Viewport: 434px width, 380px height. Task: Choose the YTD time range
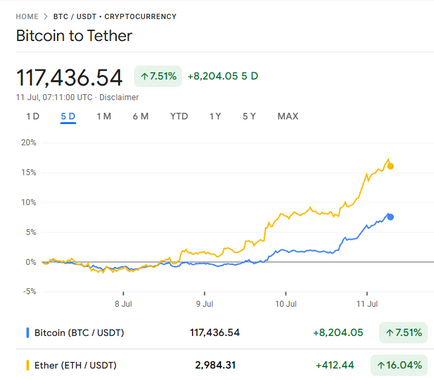179,116
